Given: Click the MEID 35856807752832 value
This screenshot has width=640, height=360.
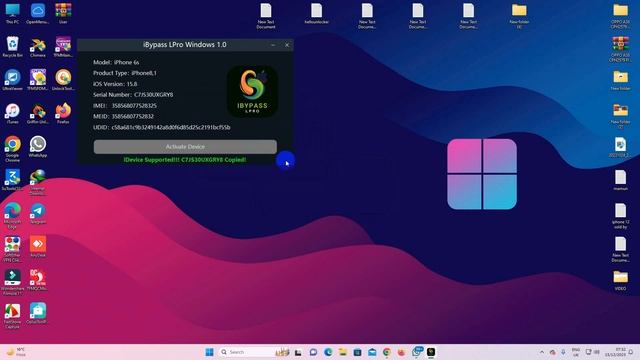Looking at the screenshot, I should click(133, 116).
